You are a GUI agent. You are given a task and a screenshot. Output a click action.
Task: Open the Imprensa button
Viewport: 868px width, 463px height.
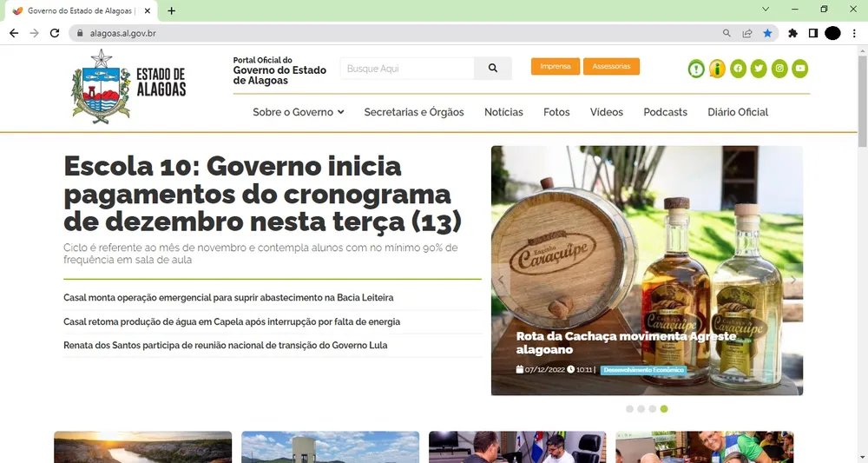tap(556, 67)
